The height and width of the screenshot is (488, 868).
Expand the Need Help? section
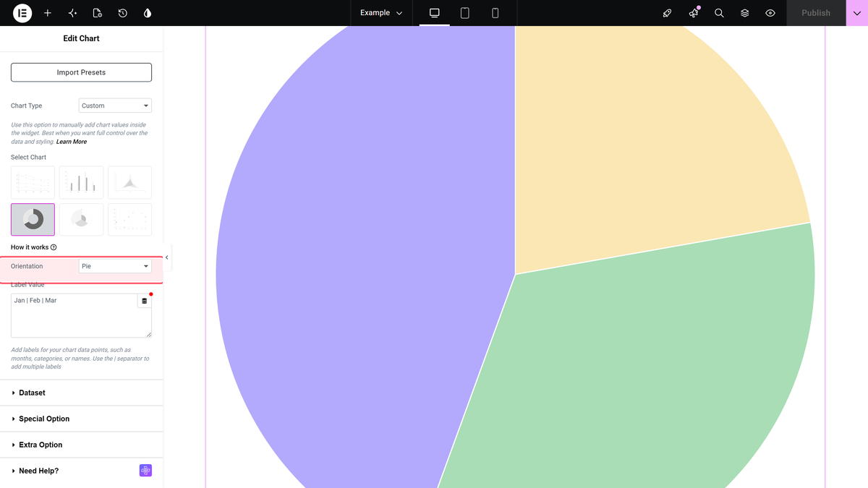(x=81, y=471)
